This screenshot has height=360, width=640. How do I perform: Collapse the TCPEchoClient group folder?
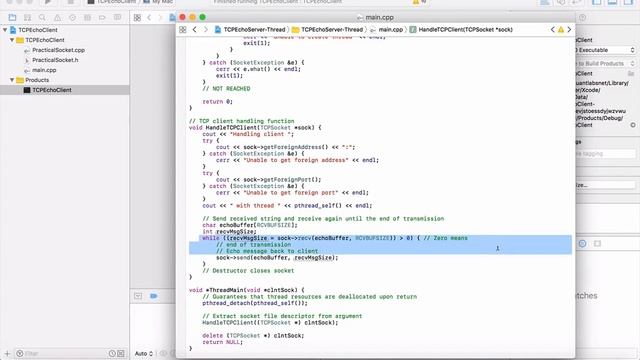pos(12,40)
